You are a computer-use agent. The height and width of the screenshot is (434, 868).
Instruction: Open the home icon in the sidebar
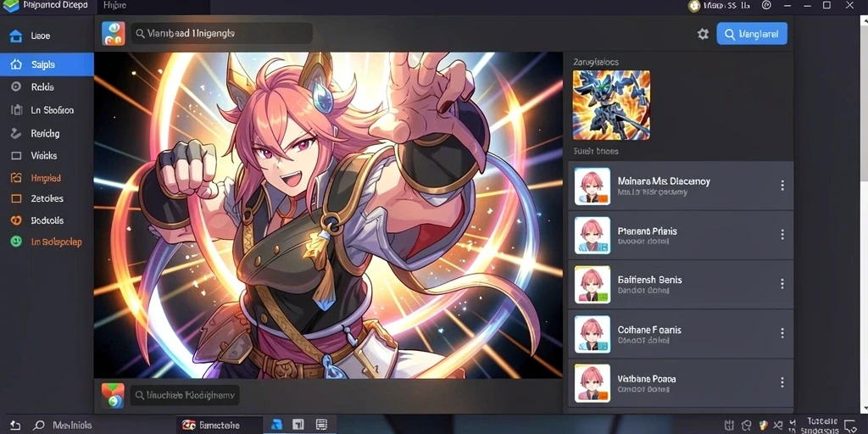pos(16,36)
